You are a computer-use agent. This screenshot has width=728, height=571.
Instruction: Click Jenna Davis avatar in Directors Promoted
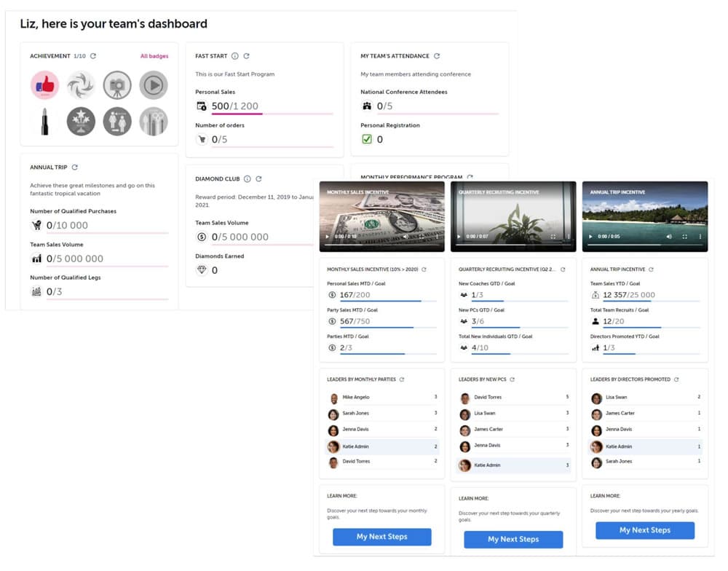pos(597,430)
